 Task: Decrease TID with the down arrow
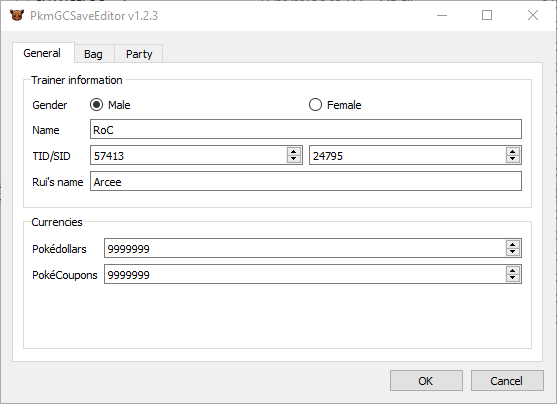(x=293, y=159)
